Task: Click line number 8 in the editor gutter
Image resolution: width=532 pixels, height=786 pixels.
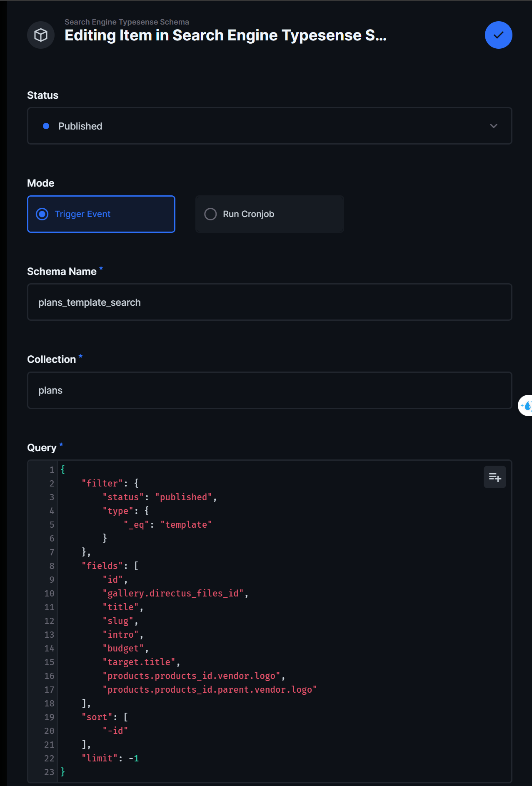Action: point(52,566)
